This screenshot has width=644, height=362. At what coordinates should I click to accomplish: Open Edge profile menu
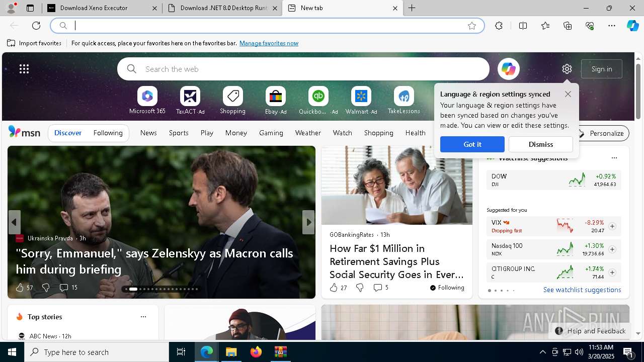tap(11, 8)
